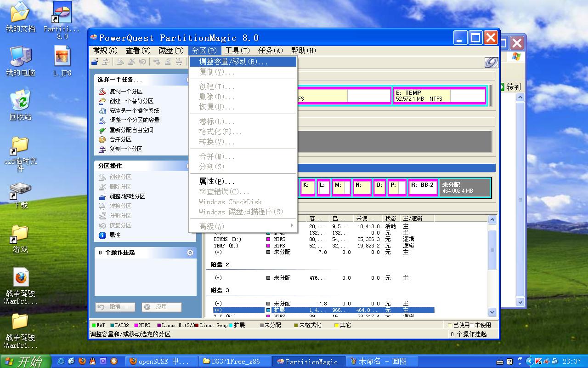Select the L: partition block
Viewport: 588px width, 368px height.
point(323,188)
